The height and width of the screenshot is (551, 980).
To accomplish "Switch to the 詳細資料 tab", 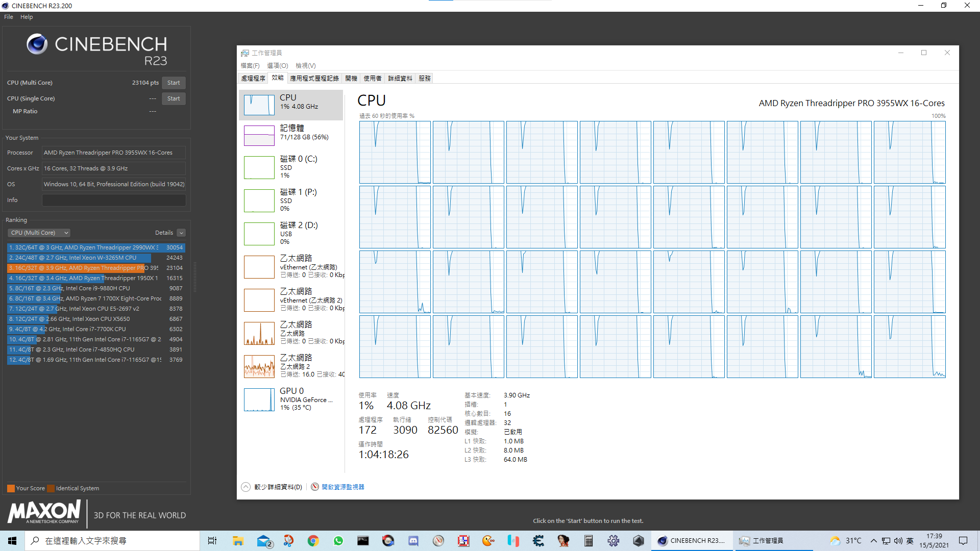I will click(400, 78).
